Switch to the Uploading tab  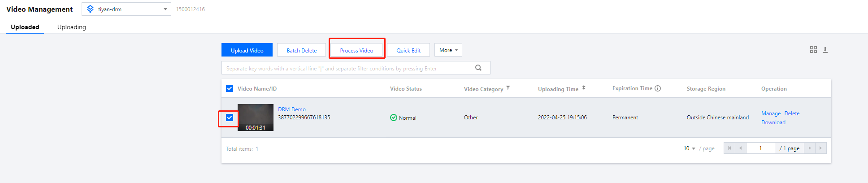[72, 27]
